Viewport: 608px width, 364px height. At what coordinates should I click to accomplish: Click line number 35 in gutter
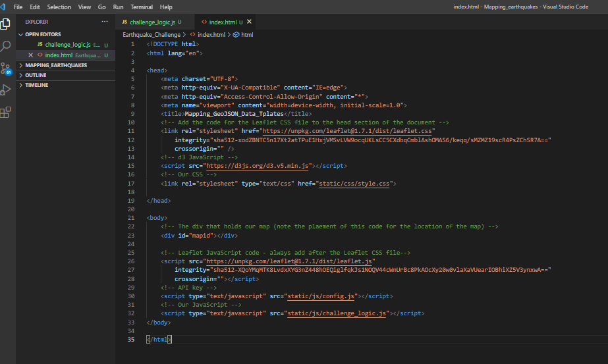pos(131,340)
